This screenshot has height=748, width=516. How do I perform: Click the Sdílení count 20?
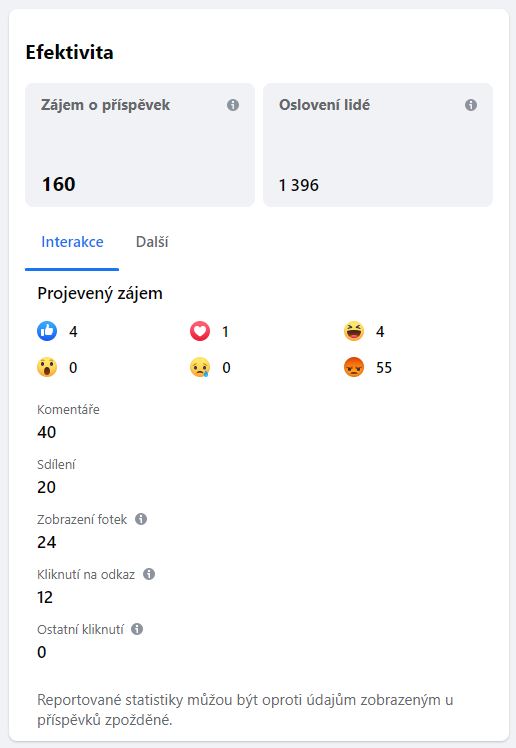pyautogui.click(x=47, y=487)
